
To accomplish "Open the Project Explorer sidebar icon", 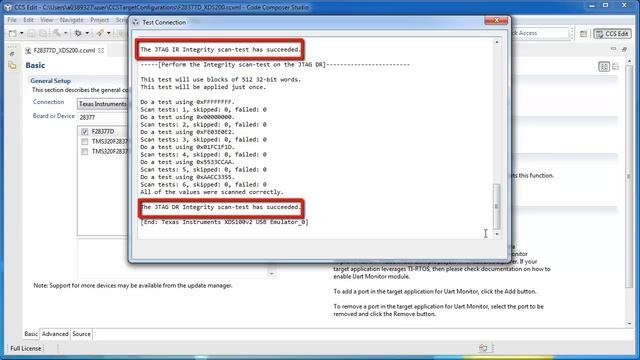I will [x=12, y=65].
